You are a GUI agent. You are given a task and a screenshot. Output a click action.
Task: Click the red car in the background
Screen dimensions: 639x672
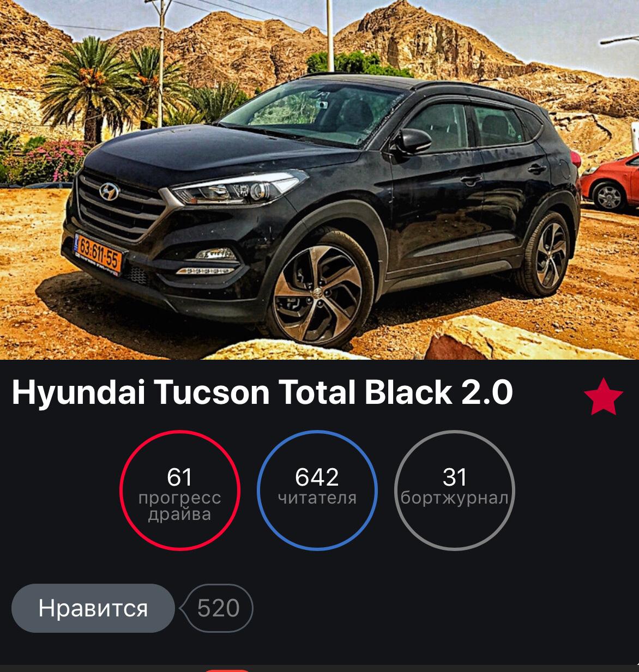[610, 183]
